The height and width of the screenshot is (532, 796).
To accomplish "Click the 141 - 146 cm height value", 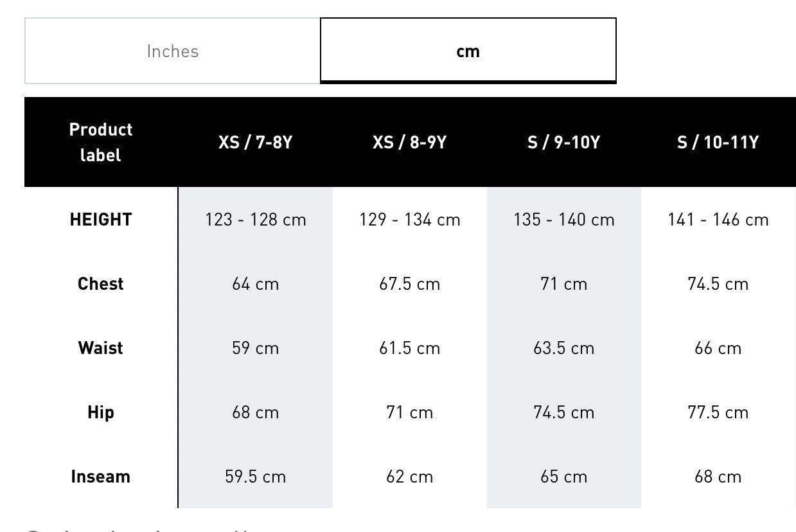I will (x=717, y=219).
